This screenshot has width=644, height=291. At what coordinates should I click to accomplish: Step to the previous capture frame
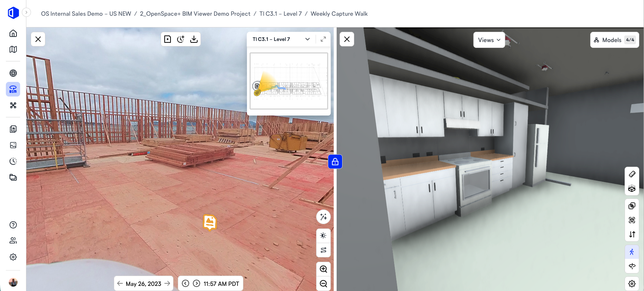click(x=186, y=283)
